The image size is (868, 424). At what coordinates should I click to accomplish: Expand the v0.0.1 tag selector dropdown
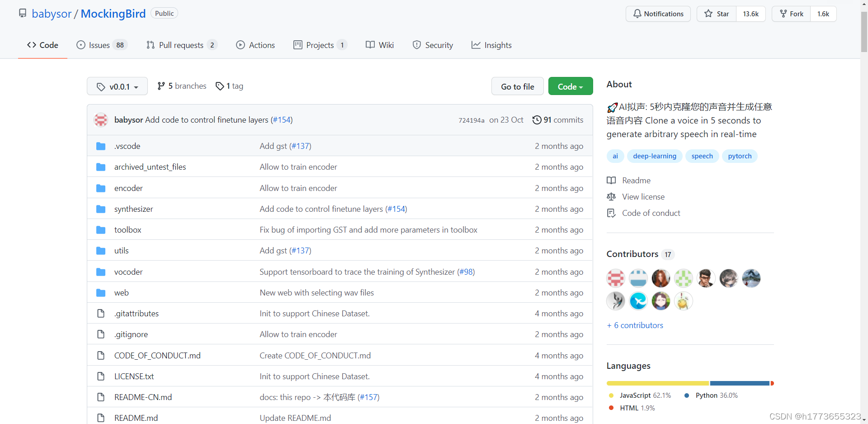tap(117, 86)
